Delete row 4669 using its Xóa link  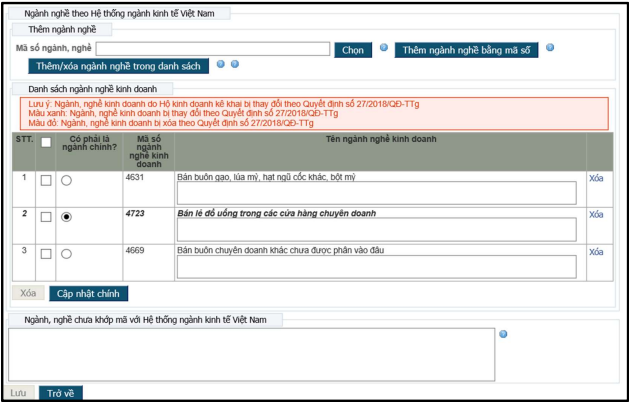coord(596,252)
